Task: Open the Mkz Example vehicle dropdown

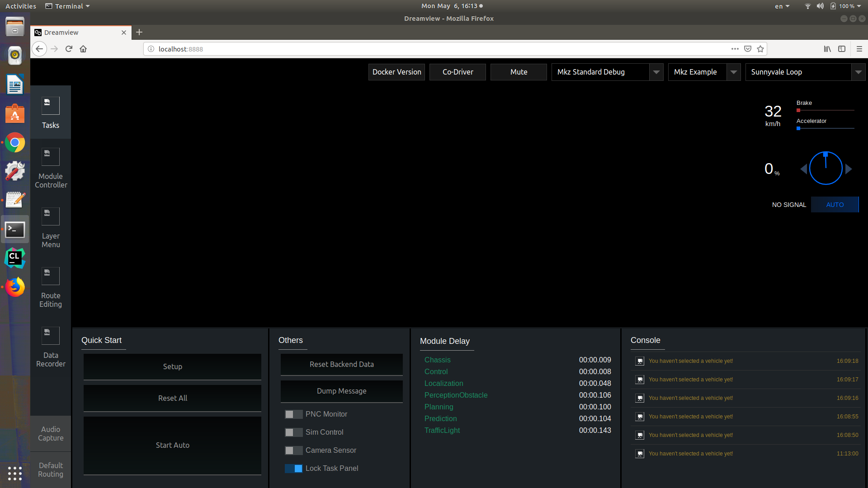Action: pyautogui.click(x=733, y=72)
